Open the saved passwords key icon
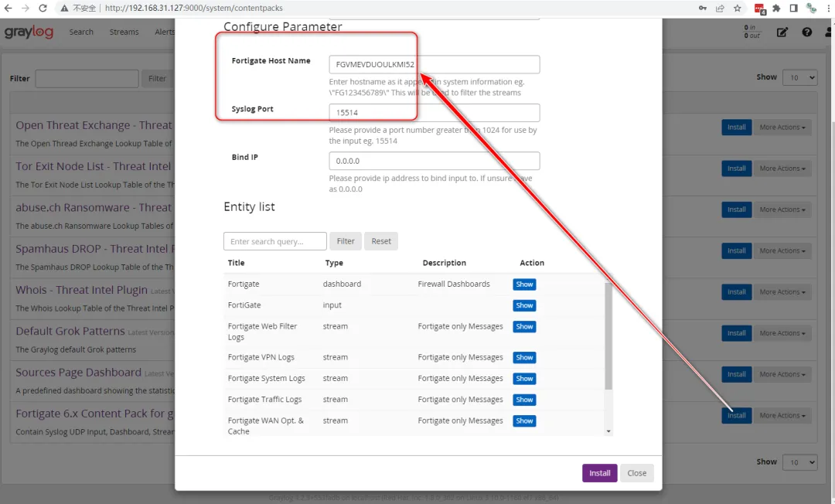 pyautogui.click(x=703, y=8)
